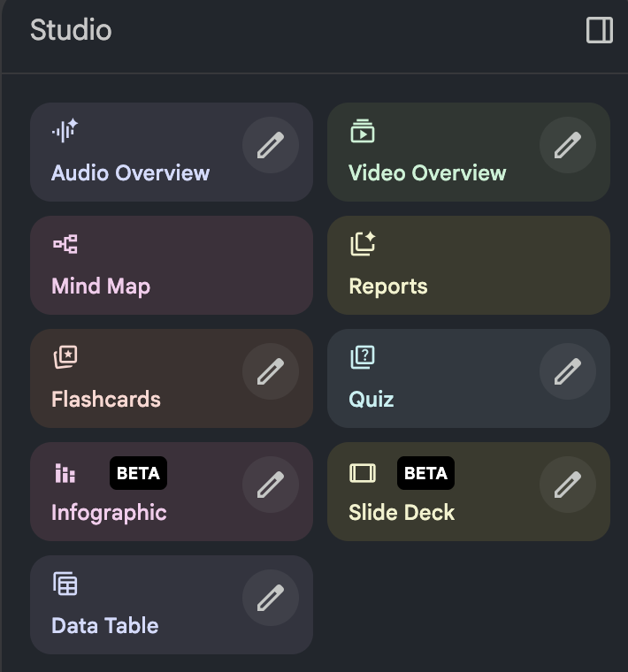Customize Video Overview with pencil icon
This screenshot has height=672, width=628.
568,145
